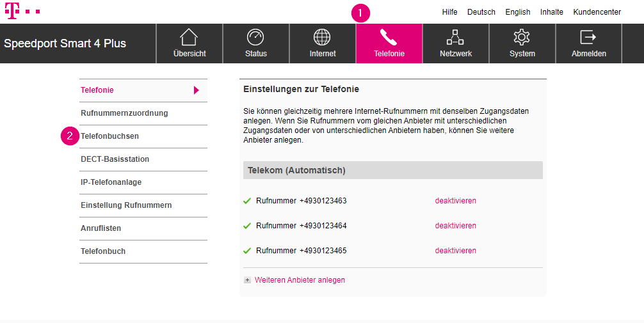Open Rufnummernzuordnung sidebar entry

click(x=143, y=113)
